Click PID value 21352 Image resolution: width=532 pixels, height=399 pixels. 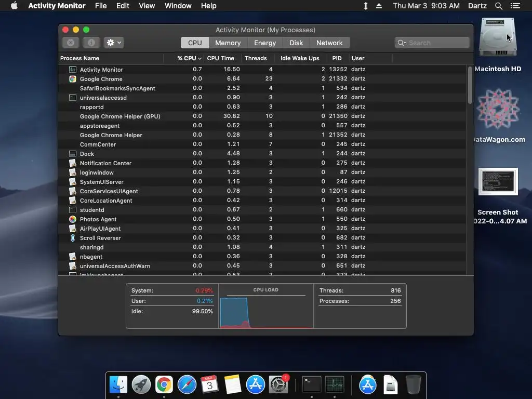point(338,135)
